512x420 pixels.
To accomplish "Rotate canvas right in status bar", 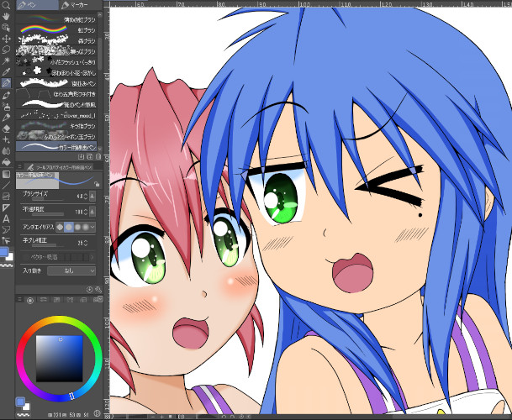I will (x=233, y=417).
